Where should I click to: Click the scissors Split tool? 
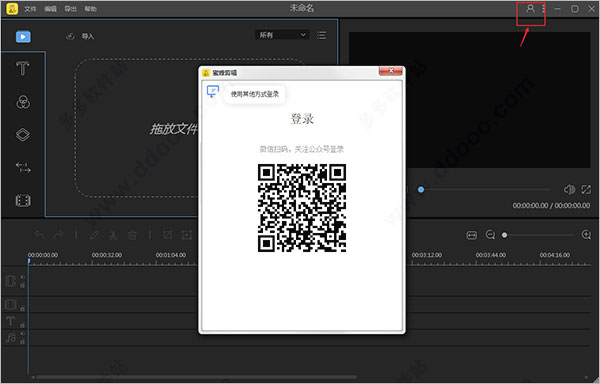pos(113,235)
